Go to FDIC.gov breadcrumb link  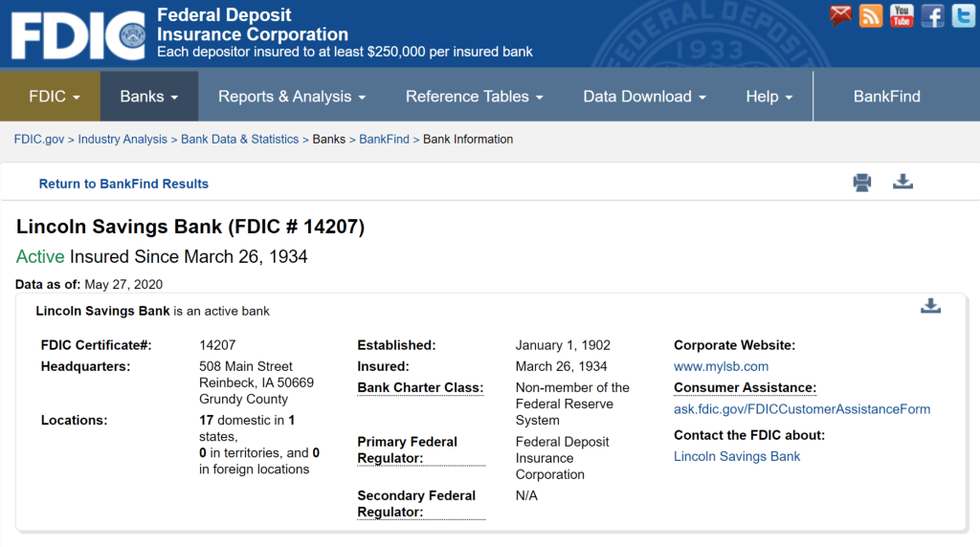(38, 140)
